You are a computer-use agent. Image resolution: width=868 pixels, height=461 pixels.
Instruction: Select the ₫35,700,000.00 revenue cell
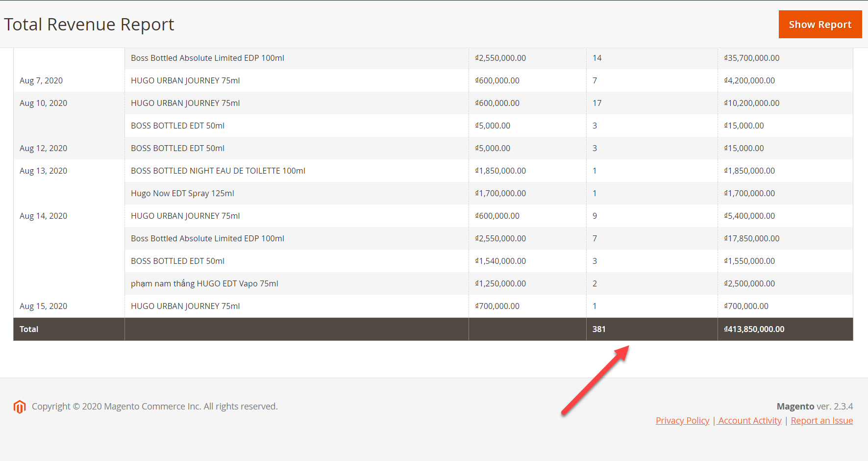[x=752, y=58]
